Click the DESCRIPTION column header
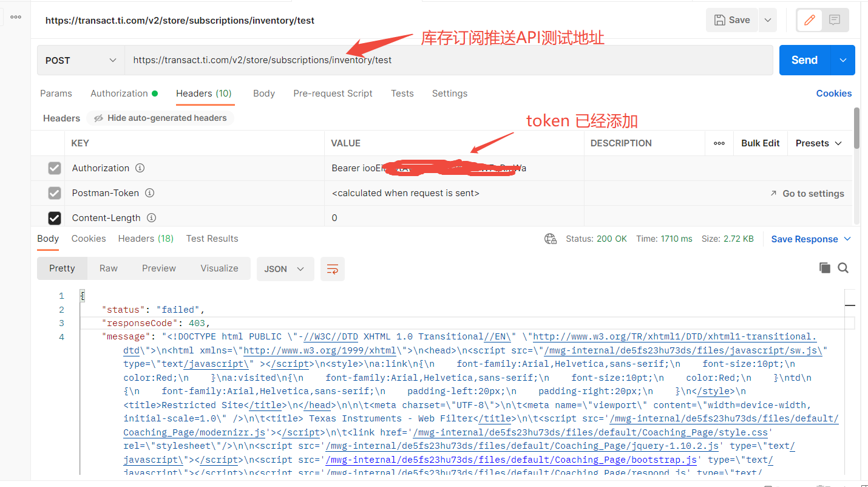This screenshot has width=868, height=487. (621, 143)
